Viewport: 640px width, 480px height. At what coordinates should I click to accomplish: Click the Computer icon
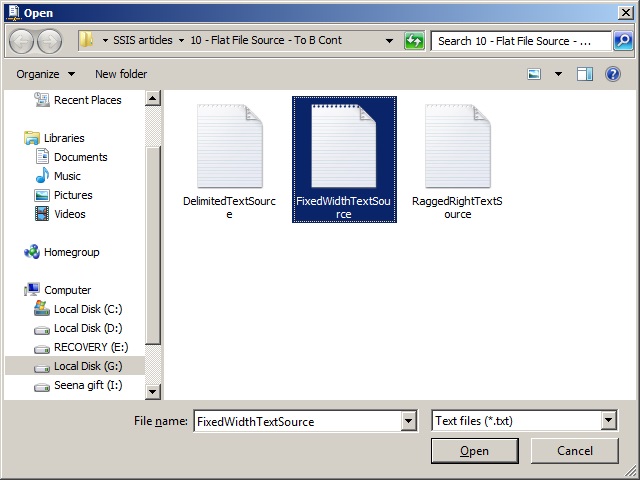click(32, 289)
